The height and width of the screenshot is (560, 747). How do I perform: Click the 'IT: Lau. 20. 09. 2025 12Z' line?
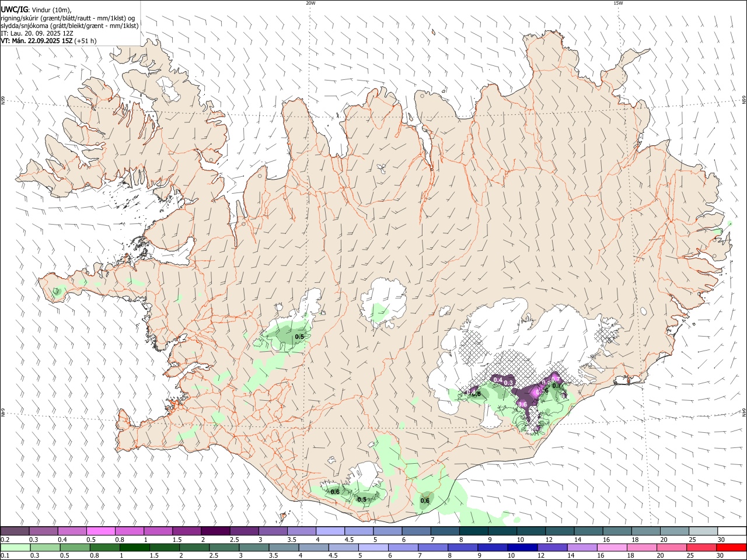coord(37,33)
